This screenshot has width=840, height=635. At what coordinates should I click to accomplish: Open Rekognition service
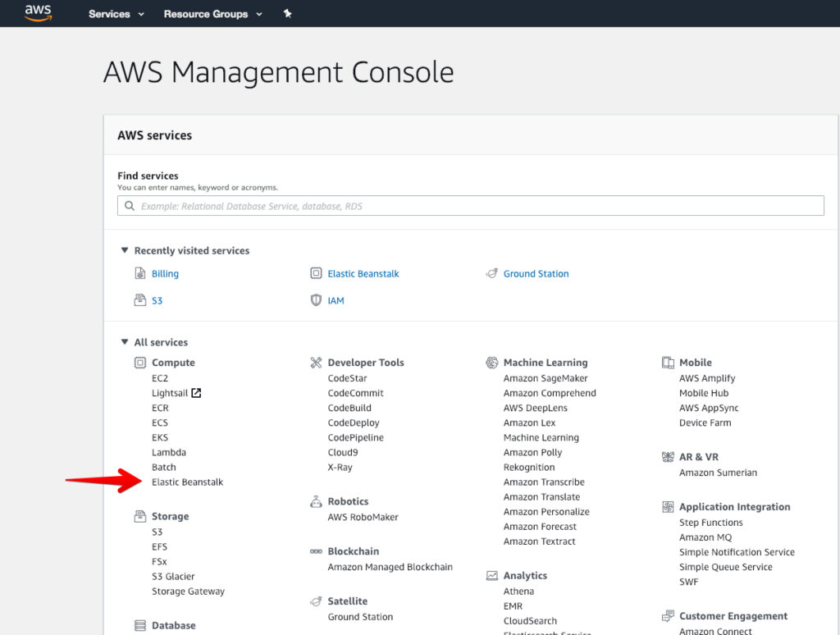[x=529, y=468]
